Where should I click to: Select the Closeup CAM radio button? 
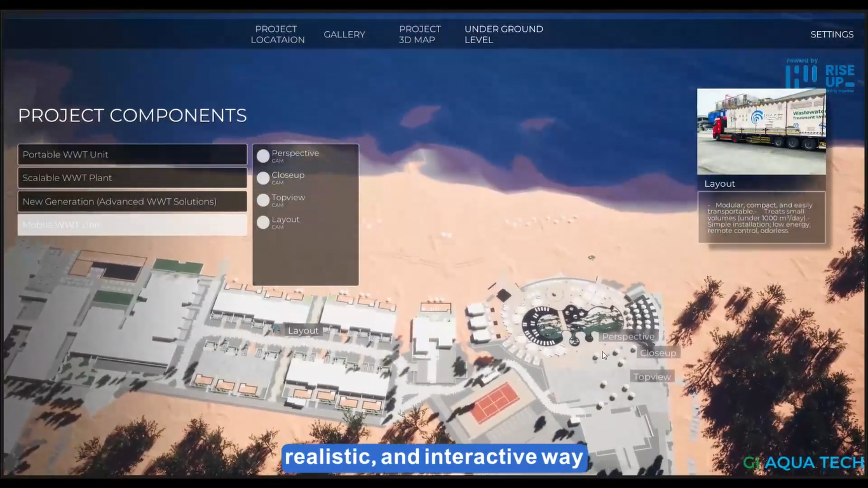click(x=263, y=179)
